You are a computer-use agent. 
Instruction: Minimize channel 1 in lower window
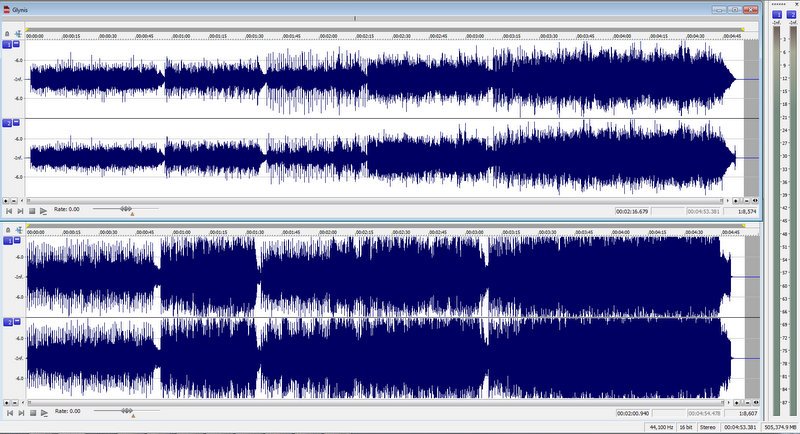[17, 240]
